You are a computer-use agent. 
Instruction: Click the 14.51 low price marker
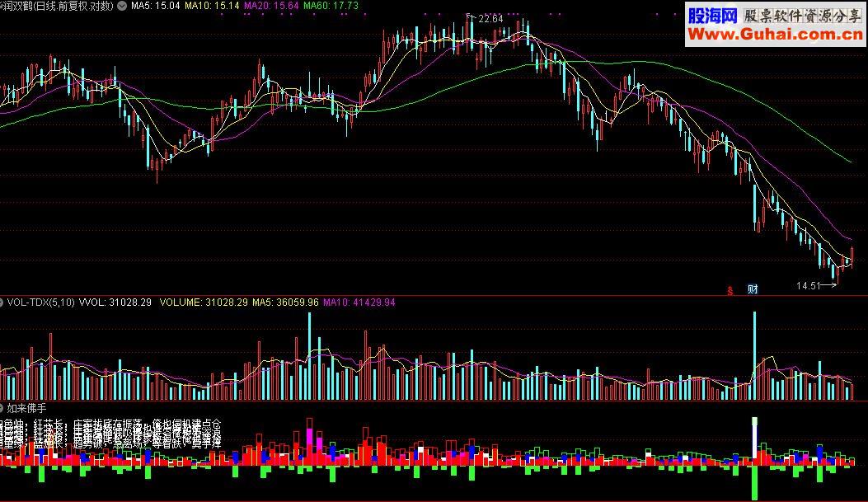(808, 286)
